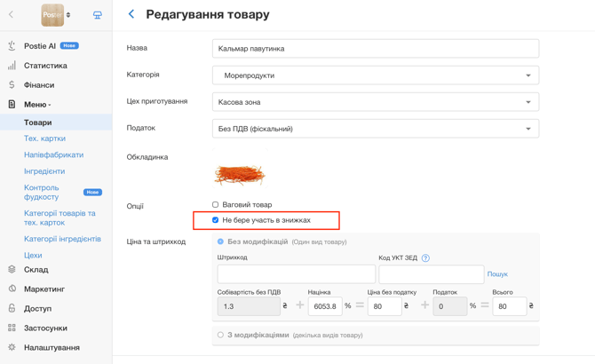Open Postie AI in the sidebar

point(40,46)
